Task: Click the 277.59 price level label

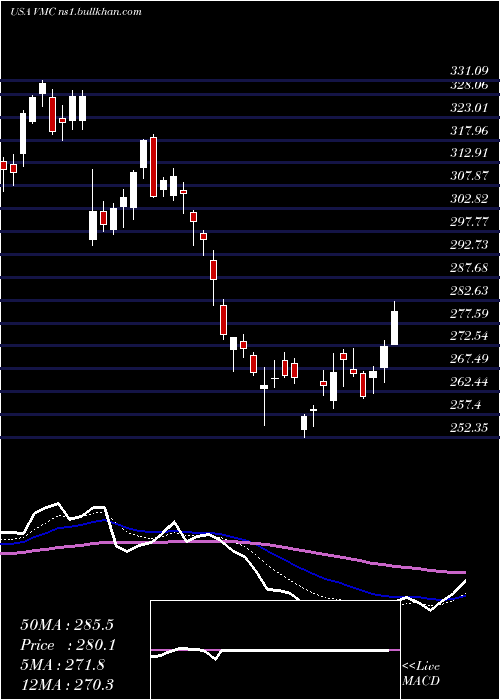Action: click(469, 314)
